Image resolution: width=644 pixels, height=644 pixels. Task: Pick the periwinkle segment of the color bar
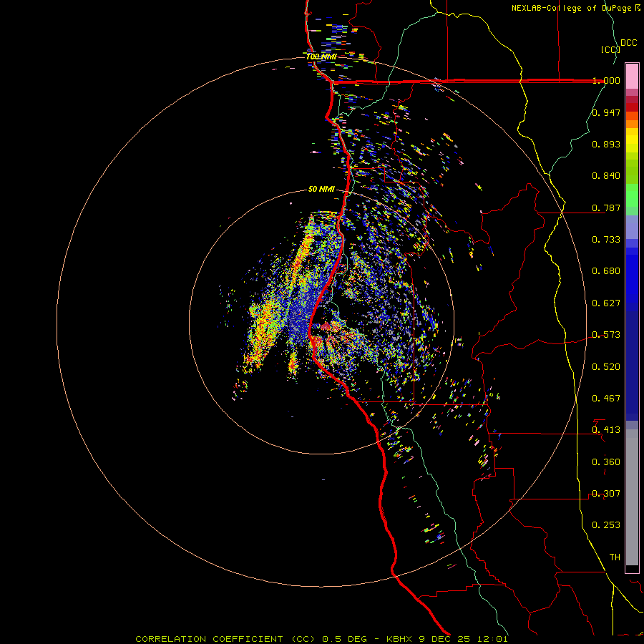pos(632,227)
